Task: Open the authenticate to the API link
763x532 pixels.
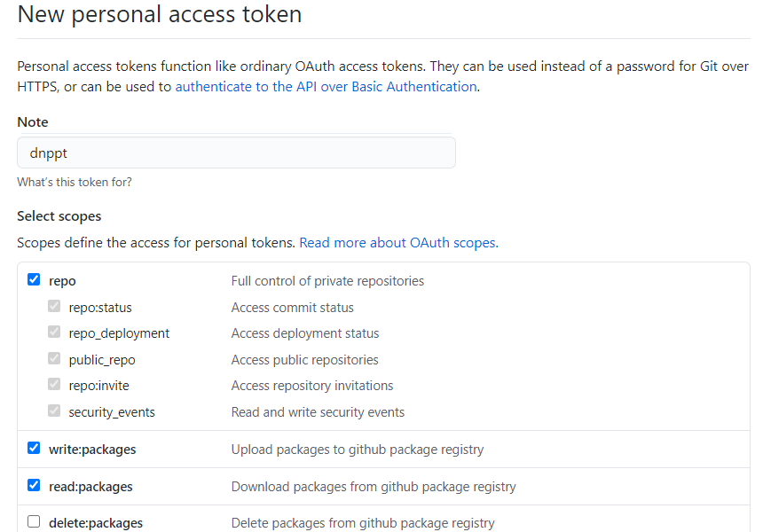Action: tap(326, 87)
